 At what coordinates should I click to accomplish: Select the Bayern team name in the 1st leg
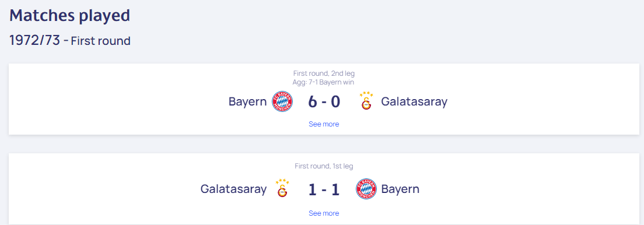(400, 189)
